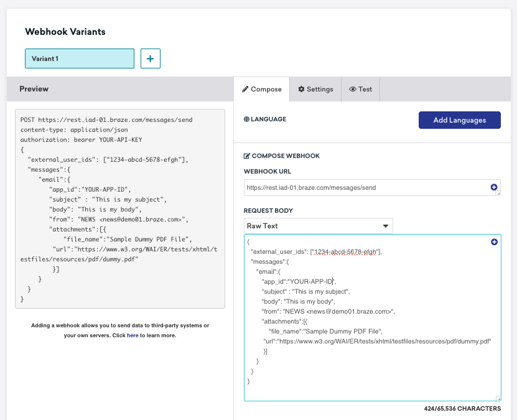This screenshot has width=517, height=420.
Task: Click the eye icon on the Test tab
Action: click(352, 89)
